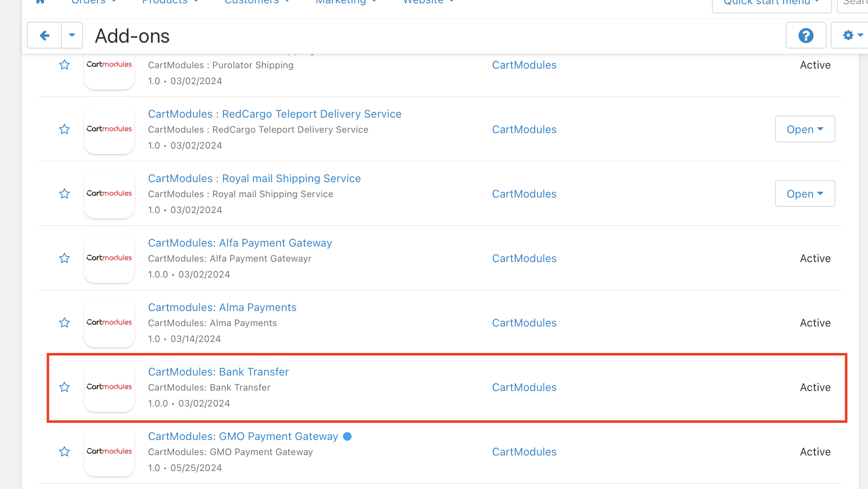Mark Alfa Payment Gateway as favorite
868x489 pixels.
point(64,258)
